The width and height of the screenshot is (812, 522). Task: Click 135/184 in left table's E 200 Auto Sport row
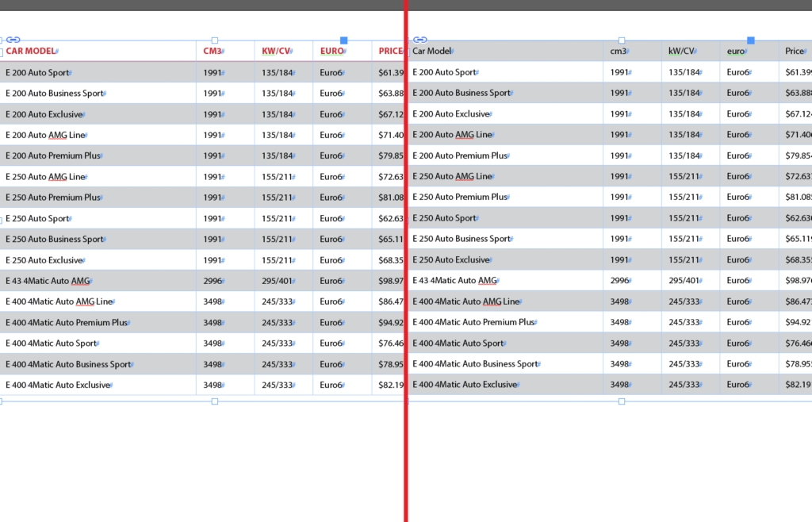(x=277, y=72)
